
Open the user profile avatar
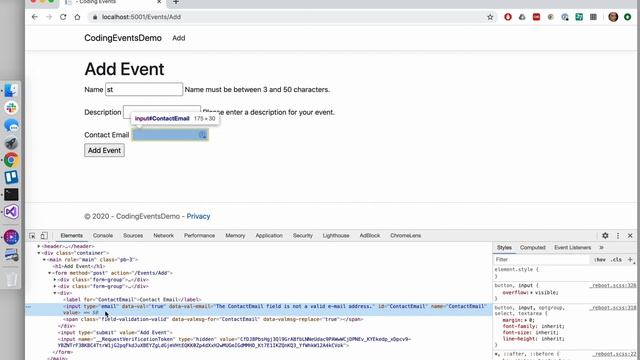[x=613, y=17]
